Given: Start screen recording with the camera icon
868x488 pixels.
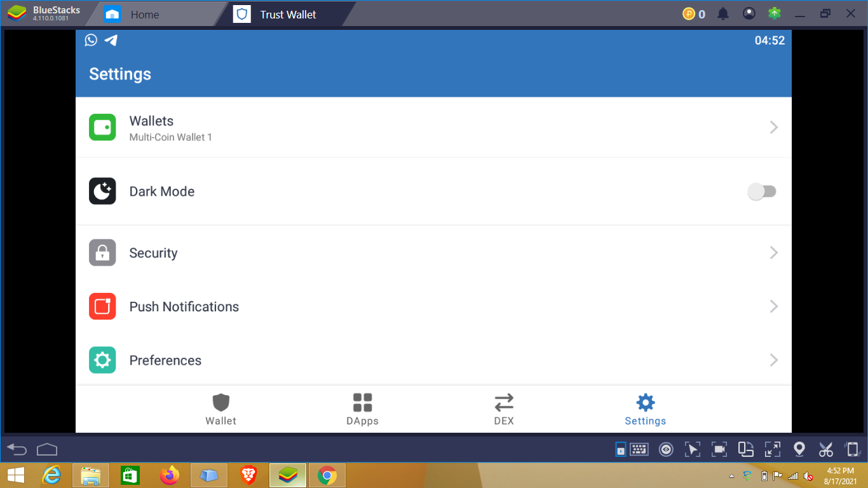Looking at the screenshot, I should pos(719,449).
